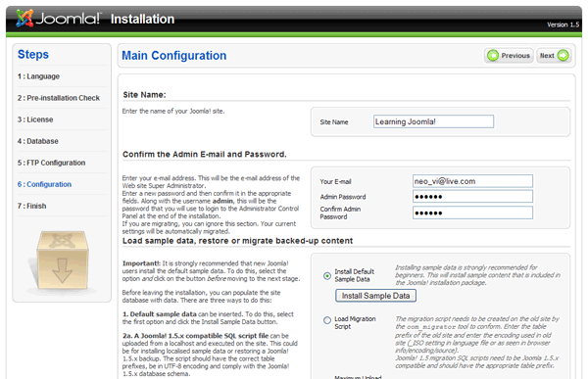Click the Main Configuration heading

click(174, 56)
